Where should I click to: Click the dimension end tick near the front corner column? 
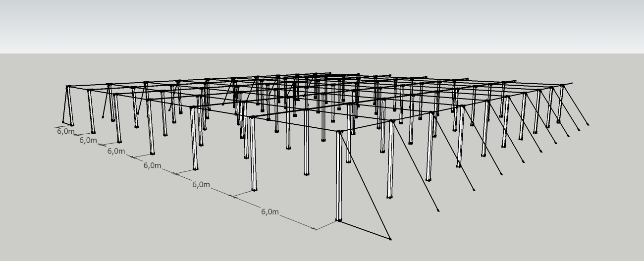[315, 229]
